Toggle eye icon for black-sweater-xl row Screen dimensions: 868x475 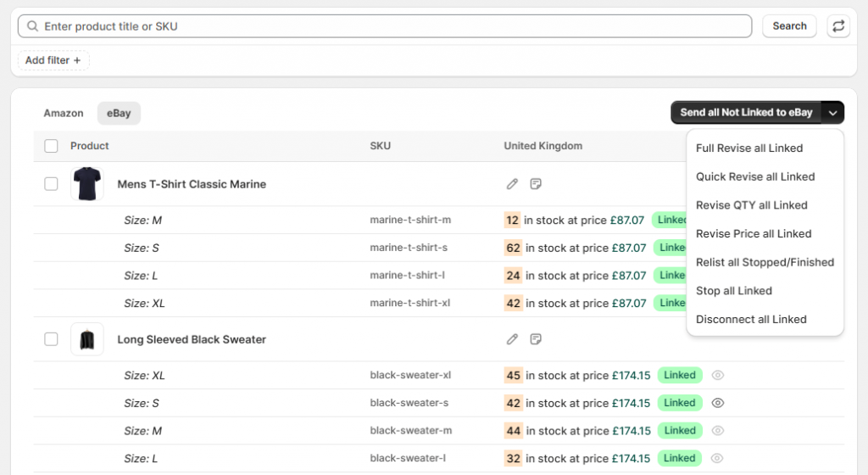tap(718, 375)
